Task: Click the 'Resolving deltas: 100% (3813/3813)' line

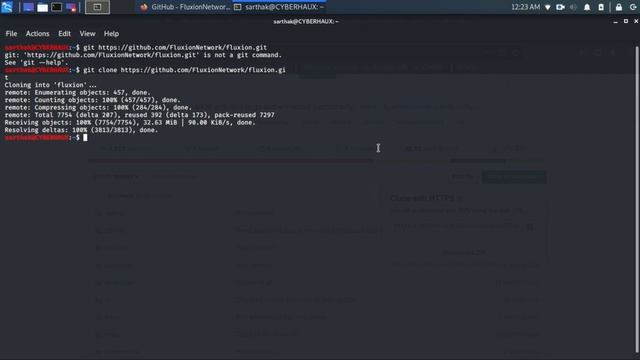Action: 81,130
